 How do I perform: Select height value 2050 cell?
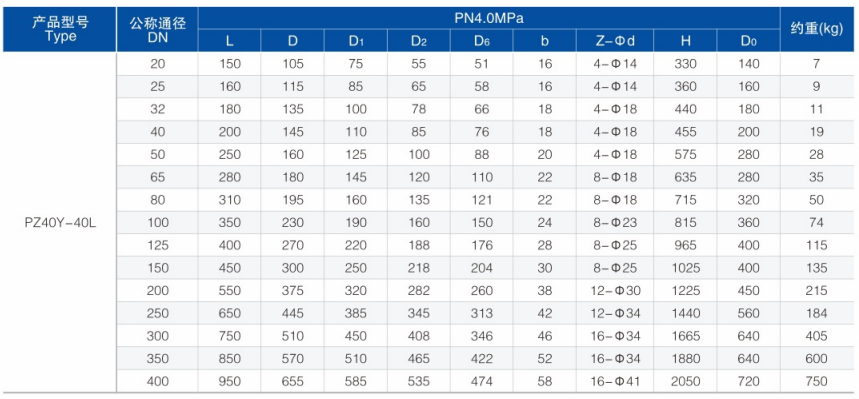coord(685,381)
